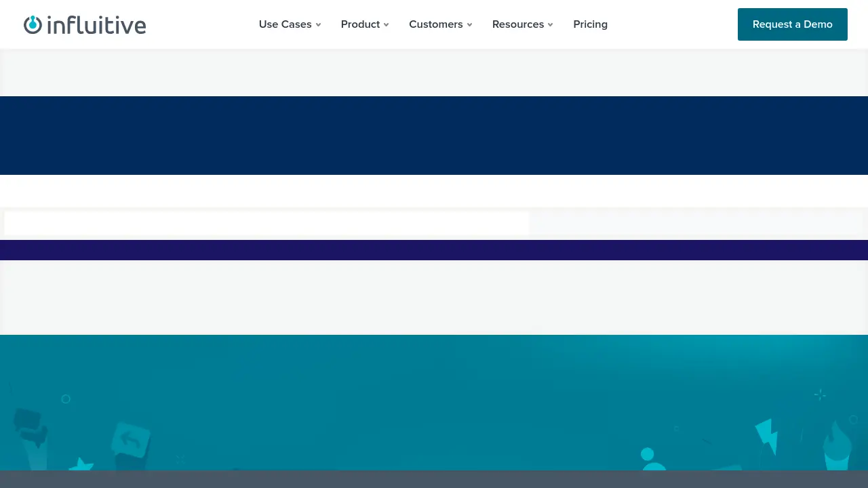Image resolution: width=868 pixels, height=488 pixels.
Task: Click the lightning bolt graphic near the torch
Action: pos(767,437)
